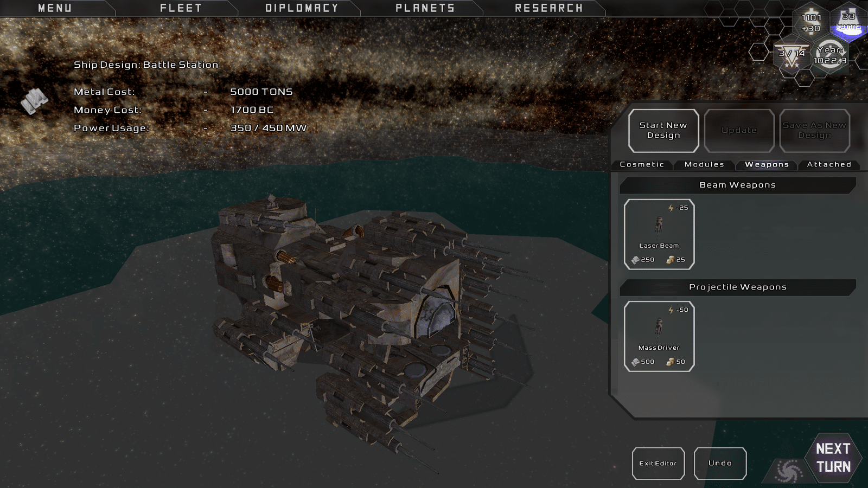Screen dimensions: 868x488
Task: End turn with NEXT TURN button
Action: click(833, 458)
